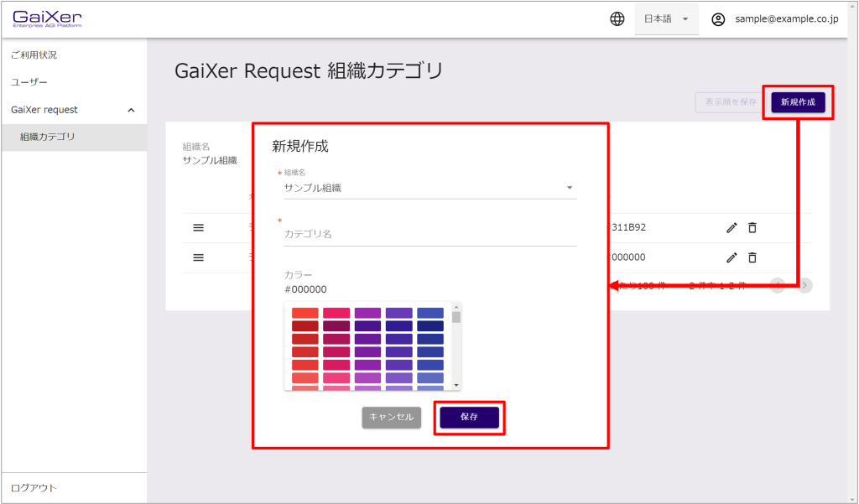
Task: Click the globe language icon
Action: pos(617,19)
